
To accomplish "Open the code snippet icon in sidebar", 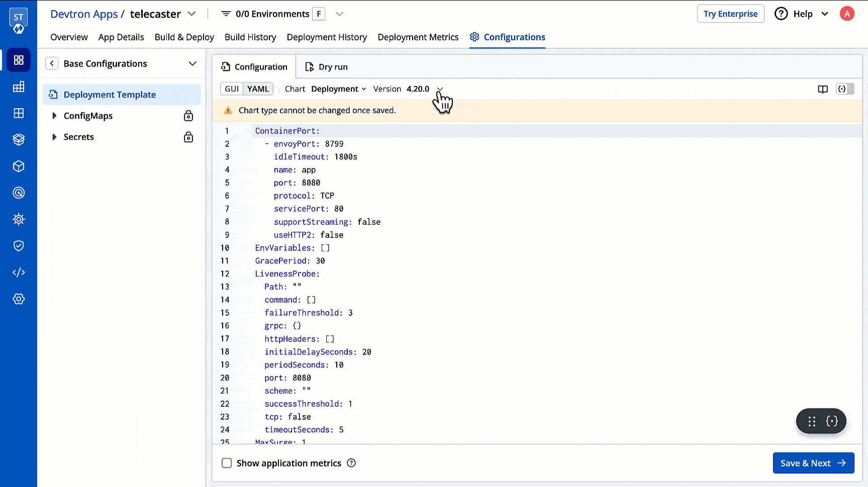I will coord(19,272).
